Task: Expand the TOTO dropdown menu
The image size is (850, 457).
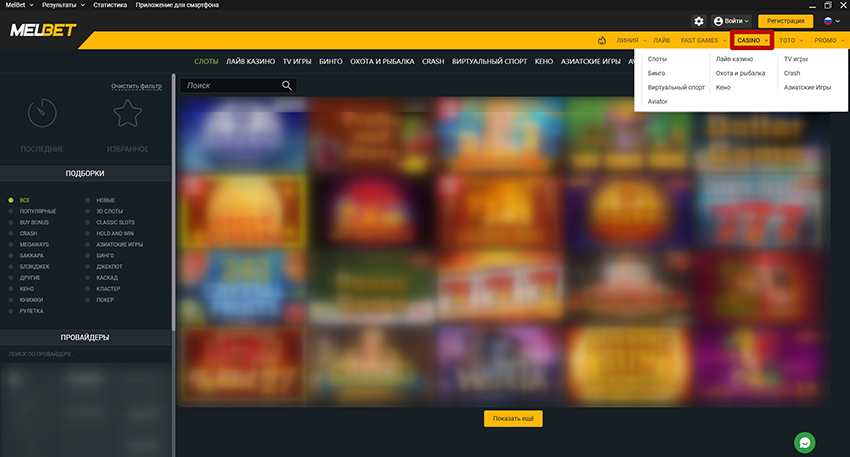Action: tap(791, 41)
